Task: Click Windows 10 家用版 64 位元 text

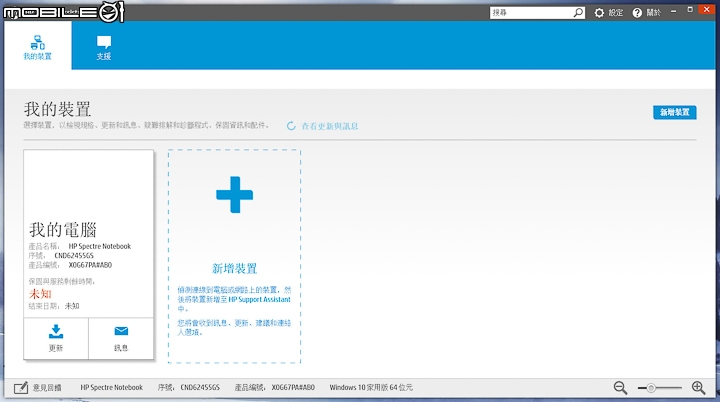Action: pyautogui.click(x=371, y=387)
